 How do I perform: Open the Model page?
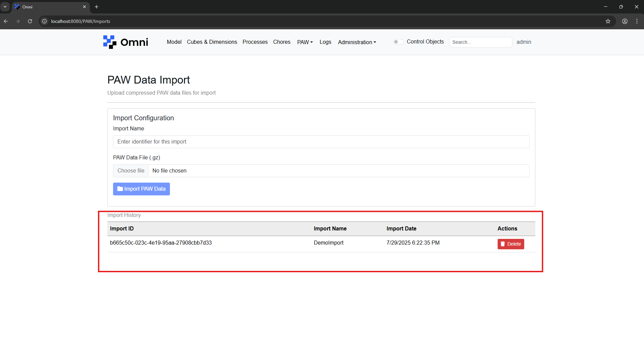pyautogui.click(x=174, y=42)
